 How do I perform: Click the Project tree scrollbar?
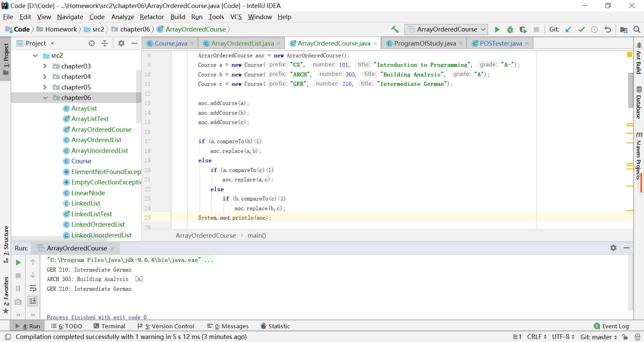click(139, 96)
